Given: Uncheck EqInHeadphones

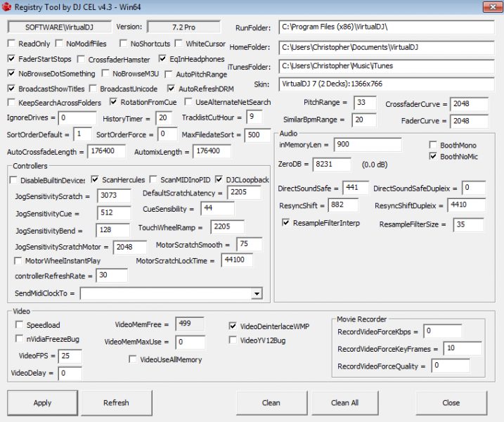Looking at the screenshot, I should click(162, 59).
